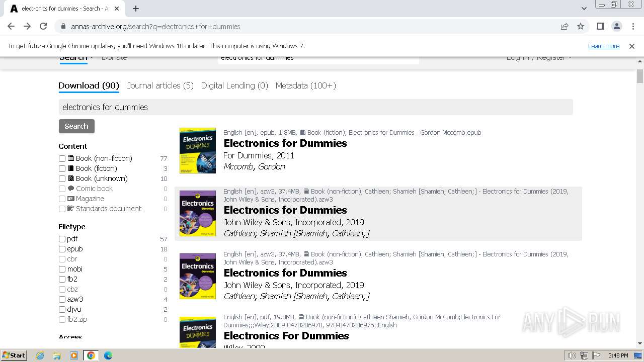
Task: Open the share page icon in address bar
Action: click(565, 26)
